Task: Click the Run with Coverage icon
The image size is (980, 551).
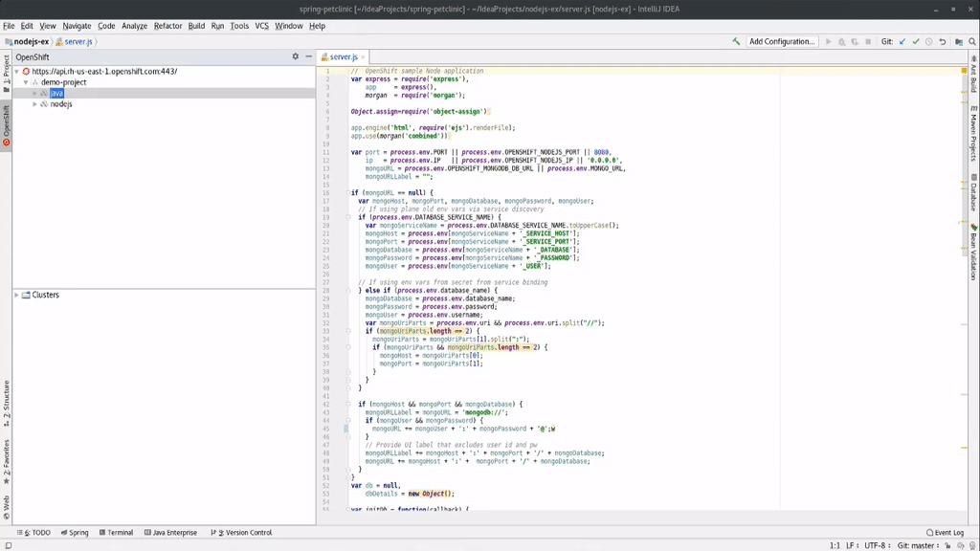Action: click(x=855, y=42)
